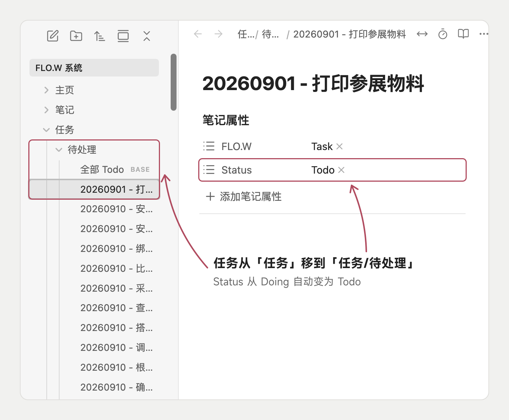Collapse the 待处理 subfolder

tap(58, 150)
